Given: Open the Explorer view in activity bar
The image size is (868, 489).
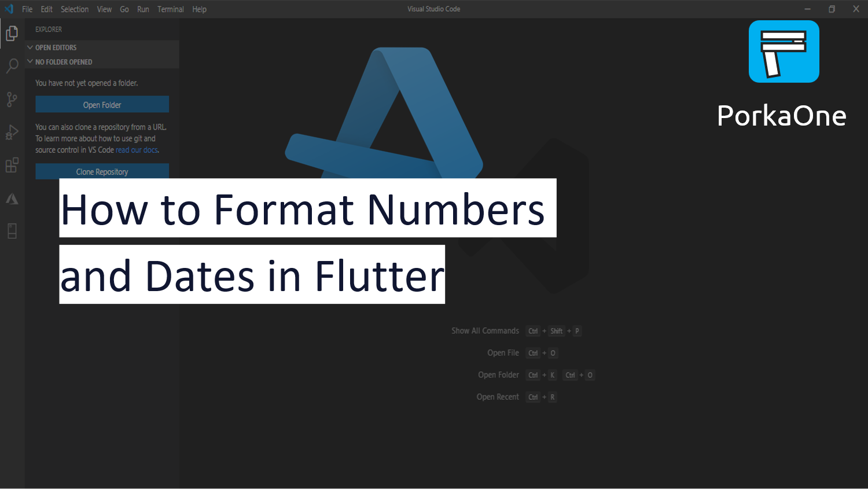Looking at the screenshot, I should pyautogui.click(x=12, y=34).
